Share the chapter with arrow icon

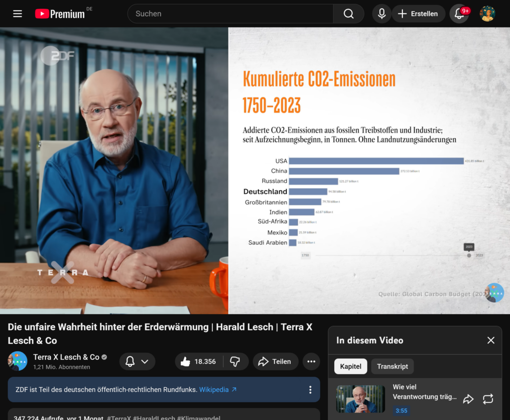pos(468,399)
